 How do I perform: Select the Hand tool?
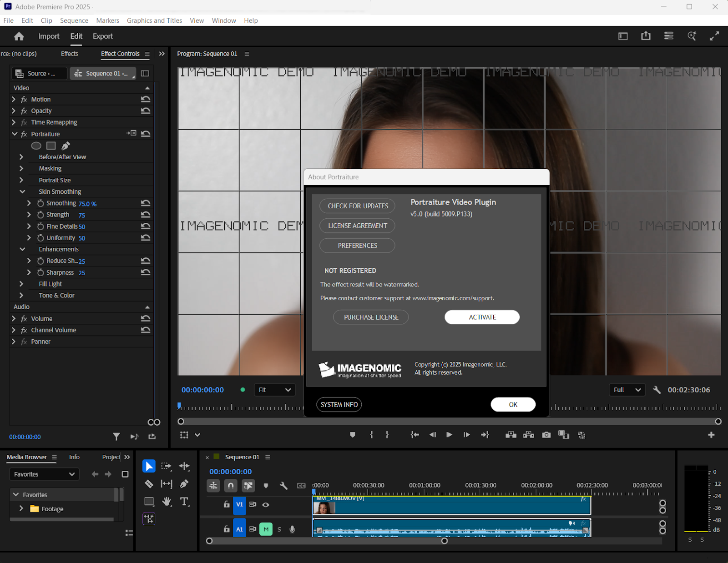click(166, 502)
